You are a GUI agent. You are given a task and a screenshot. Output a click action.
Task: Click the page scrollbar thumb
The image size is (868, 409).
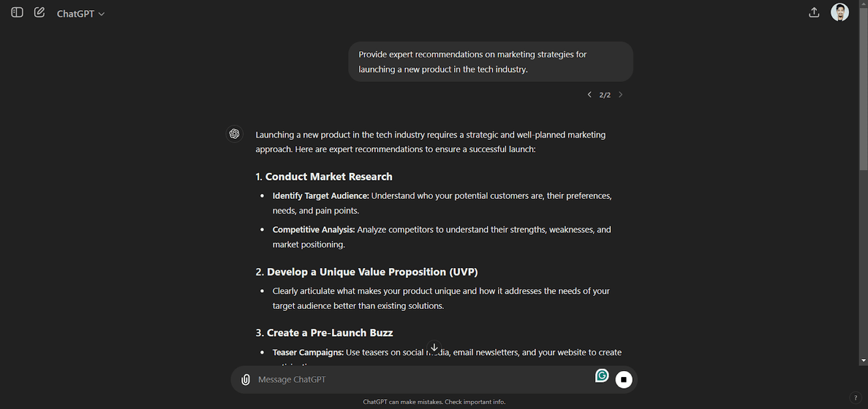(863, 90)
